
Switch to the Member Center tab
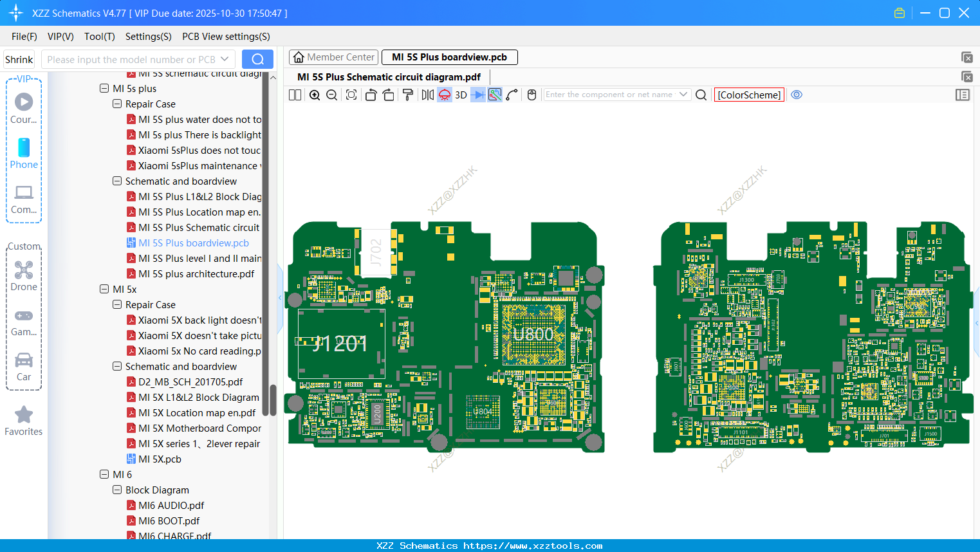pos(334,57)
